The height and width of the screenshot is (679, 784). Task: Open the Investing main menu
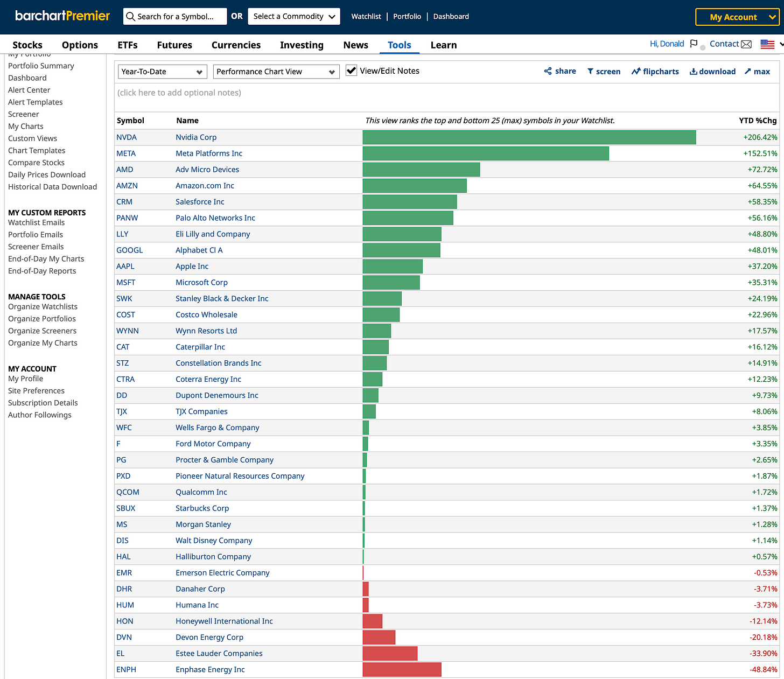tap(302, 45)
